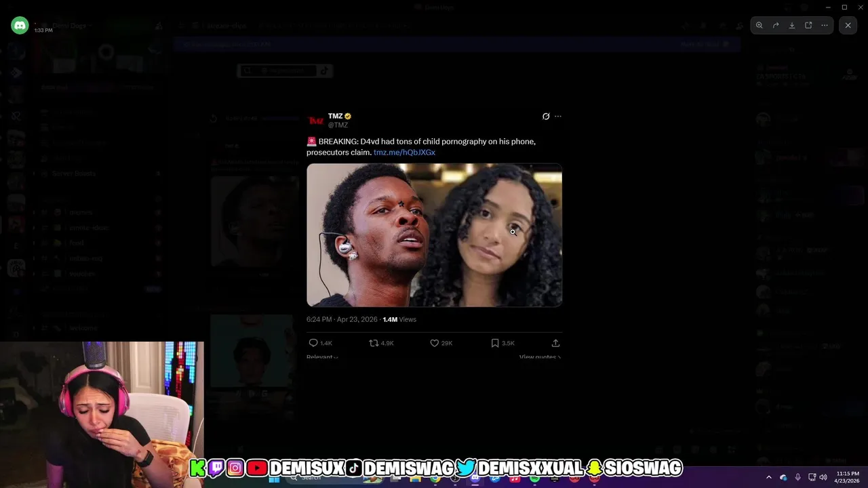Open the volume speaker tray icon
The height and width of the screenshot is (488, 868).
click(823, 477)
